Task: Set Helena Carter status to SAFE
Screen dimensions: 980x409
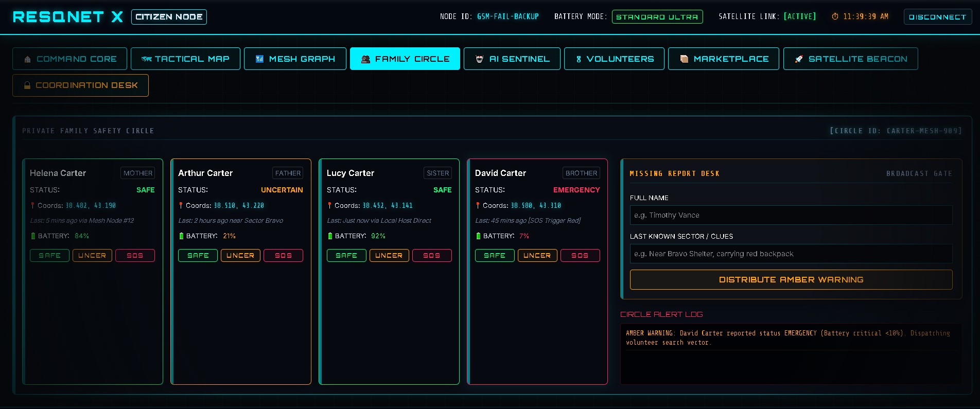Action: click(49, 256)
